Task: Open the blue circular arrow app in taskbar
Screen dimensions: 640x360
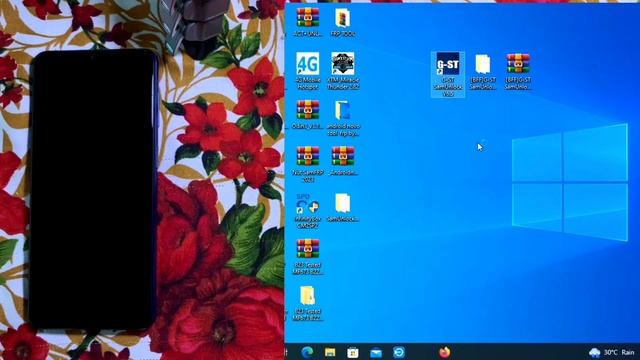Action: click(x=399, y=352)
